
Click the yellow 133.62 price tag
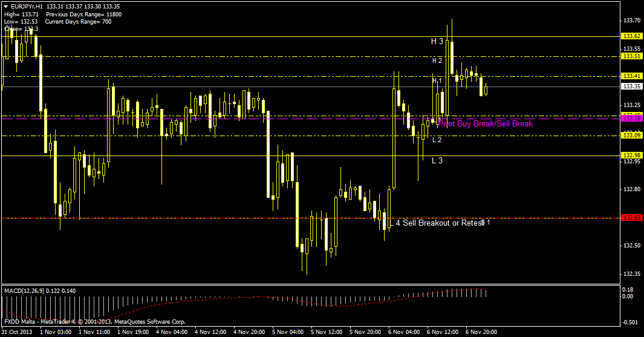pyautogui.click(x=631, y=36)
